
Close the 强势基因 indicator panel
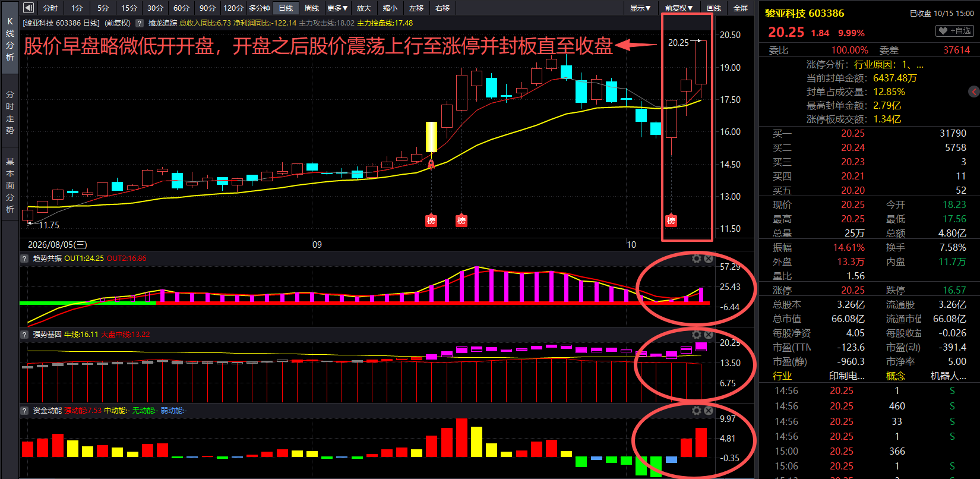click(709, 335)
